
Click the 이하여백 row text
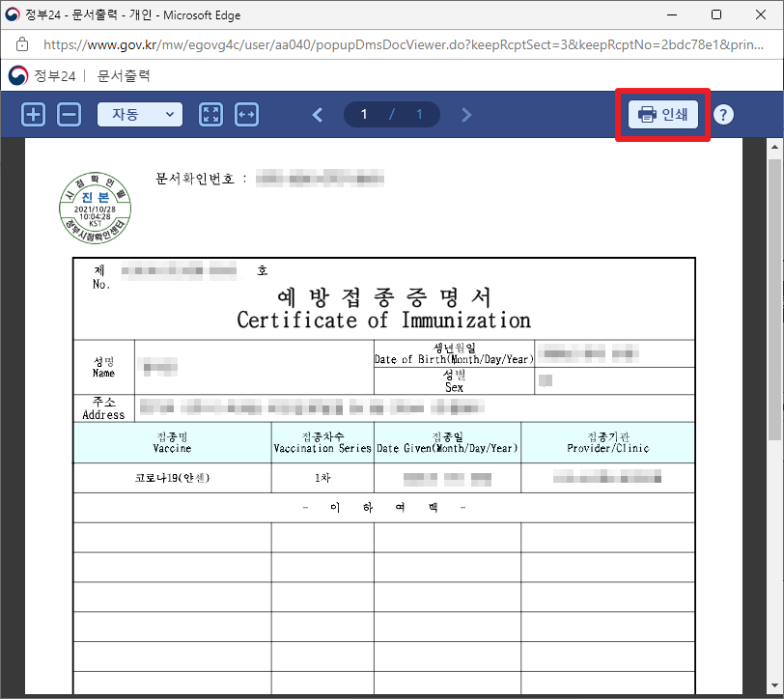coord(384,508)
